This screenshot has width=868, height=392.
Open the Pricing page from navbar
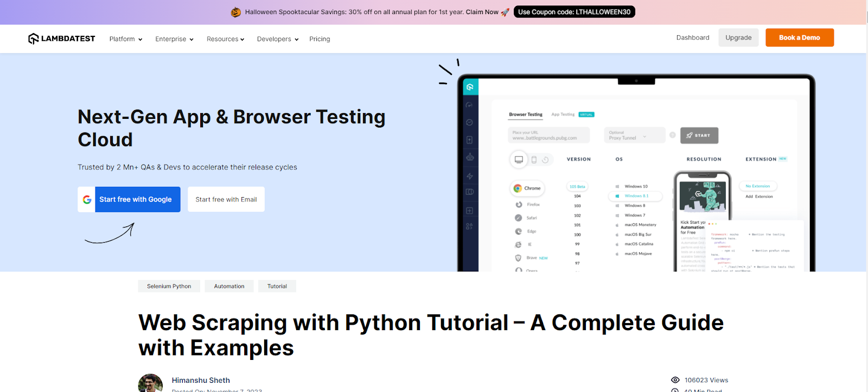320,39
